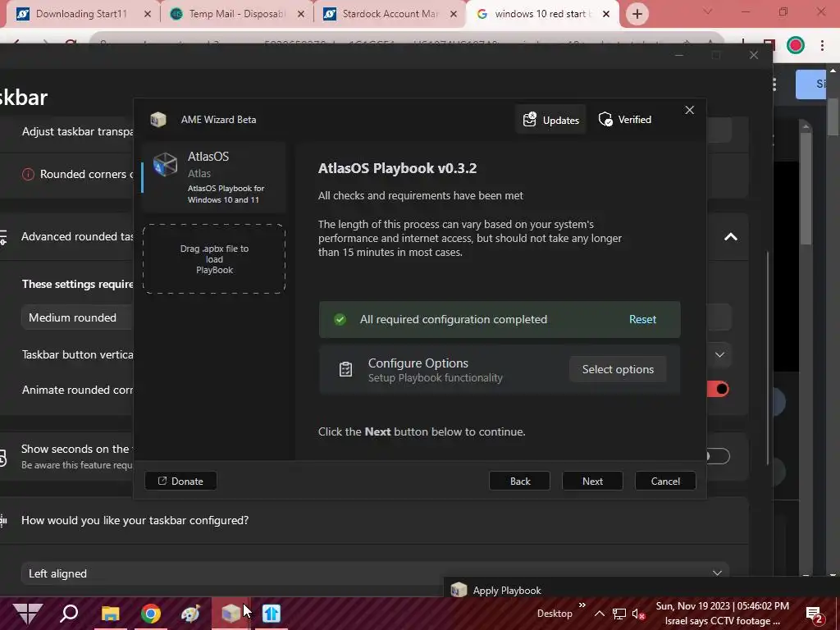This screenshot has height=630, width=840.
Task: Expand Desktop toolbar double-chevron
Action: (x=582, y=605)
